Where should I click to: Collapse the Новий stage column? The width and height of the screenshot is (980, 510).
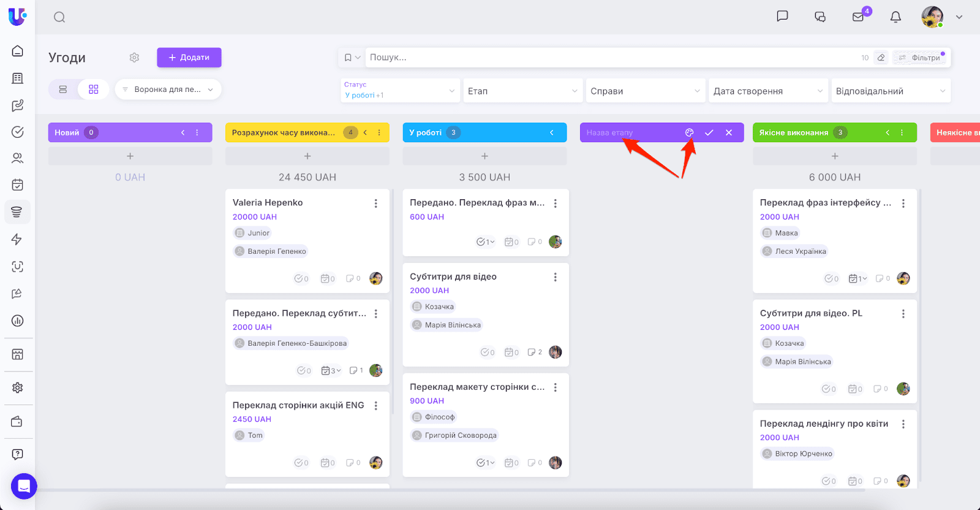coord(183,132)
